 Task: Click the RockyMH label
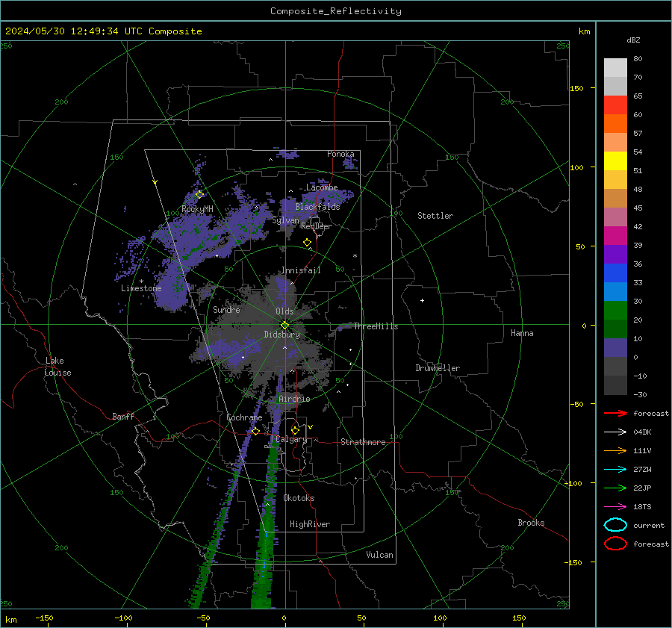[197, 209]
